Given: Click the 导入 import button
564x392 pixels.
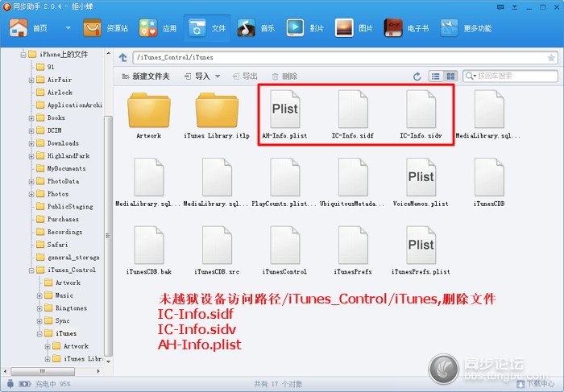Looking at the screenshot, I should coord(197,76).
